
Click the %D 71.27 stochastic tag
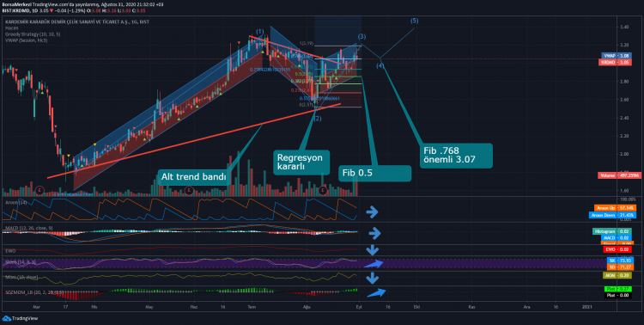click(x=620, y=267)
